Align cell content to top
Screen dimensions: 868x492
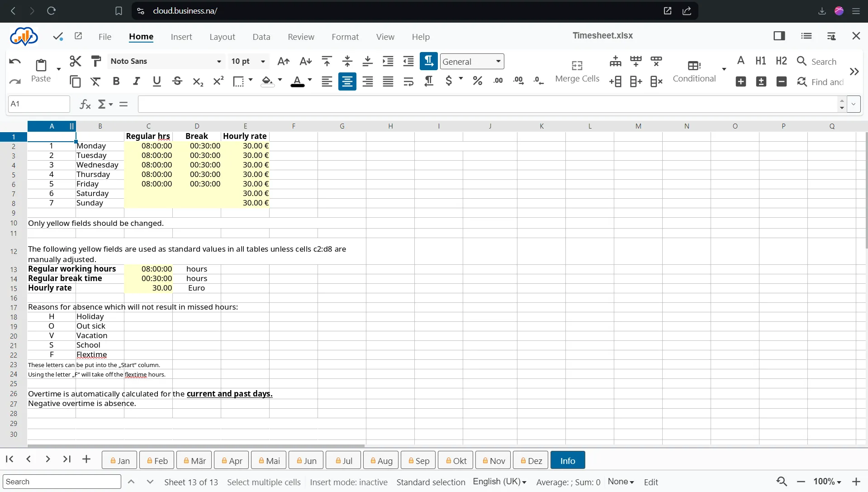pos(327,61)
